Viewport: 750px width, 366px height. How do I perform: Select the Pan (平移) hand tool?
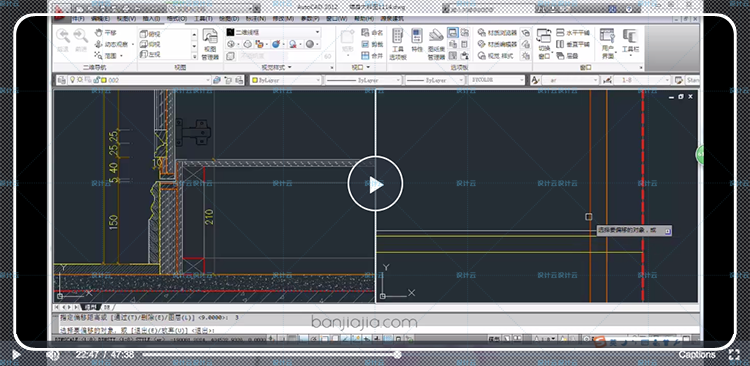click(x=106, y=33)
